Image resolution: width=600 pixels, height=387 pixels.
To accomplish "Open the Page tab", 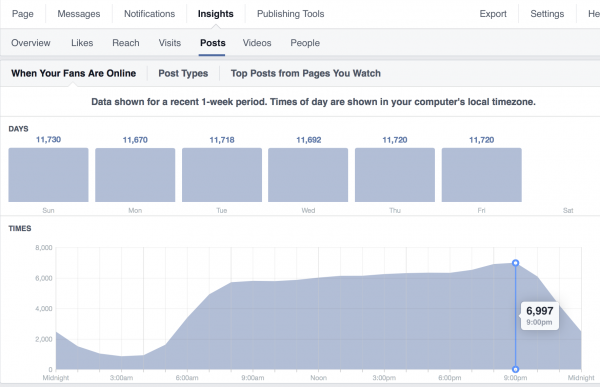I will point(23,14).
